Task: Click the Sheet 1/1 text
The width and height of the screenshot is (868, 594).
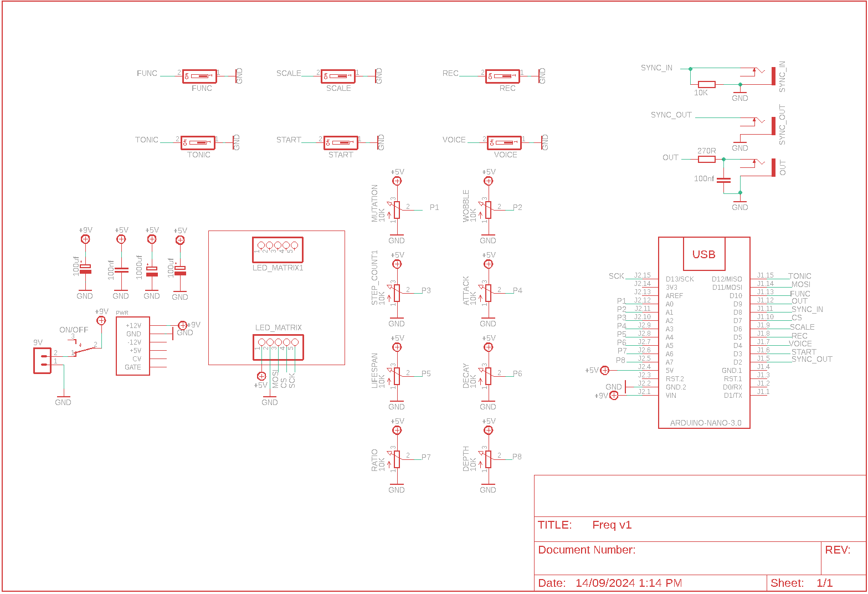Action: [802, 583]
